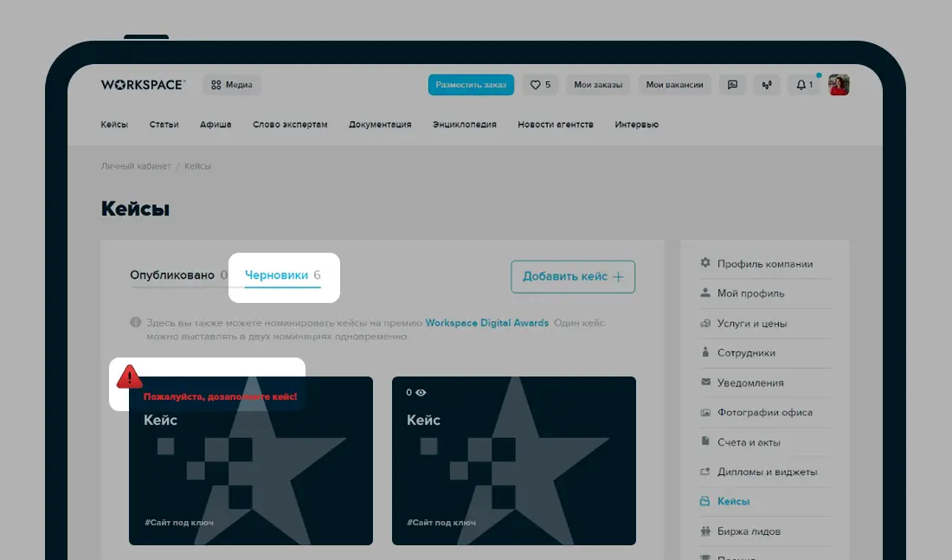Open Мои вакансии

pos(674,85)
